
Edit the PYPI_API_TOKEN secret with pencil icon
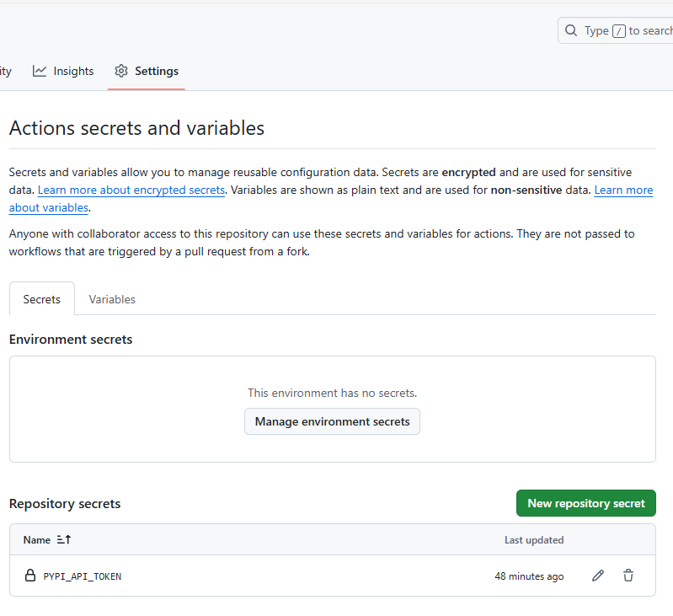(x=598, y=576)
